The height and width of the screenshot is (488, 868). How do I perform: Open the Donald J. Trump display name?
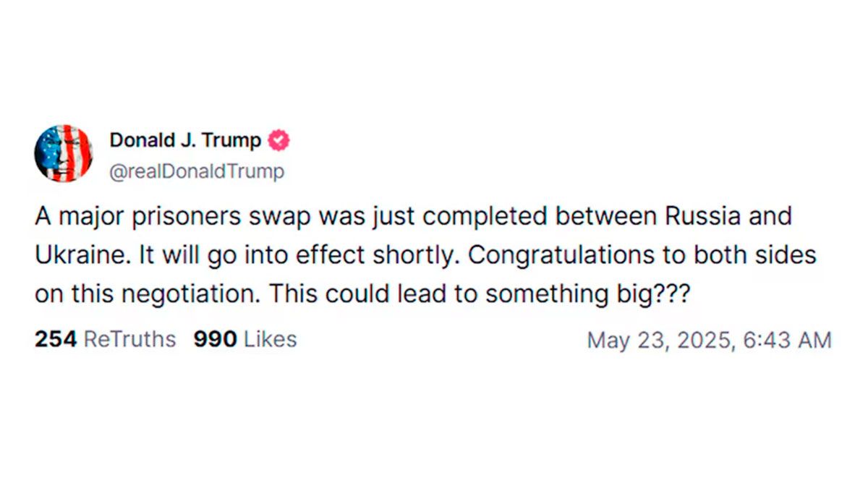[x=185, y=140]
